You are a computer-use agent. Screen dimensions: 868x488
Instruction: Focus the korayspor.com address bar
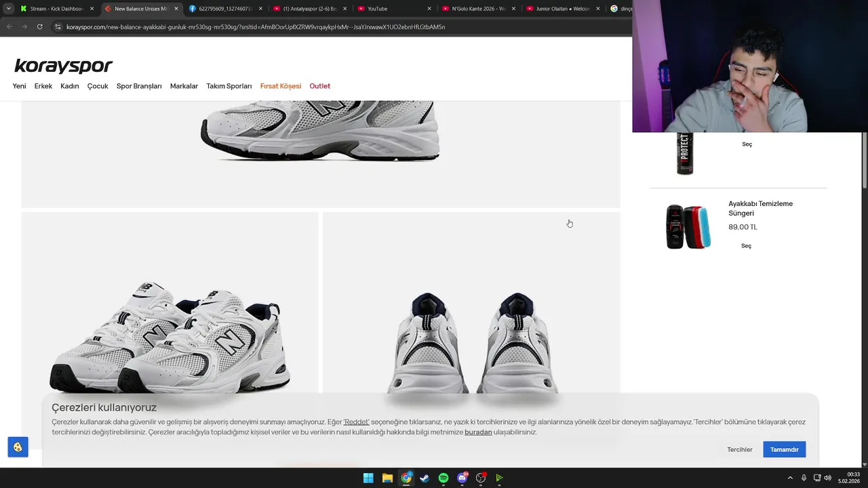(x=339, y=26)
